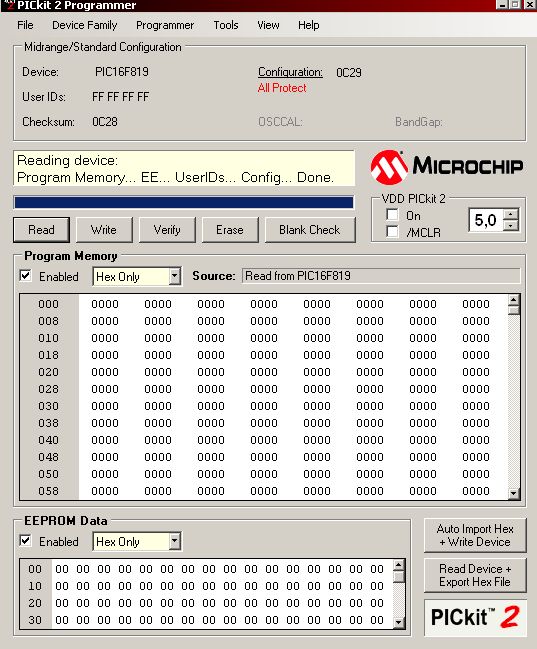Image resolution: width=537 pixels, height=649 pixels.
Task: Run a Blank Check
Action: (310, 230)
